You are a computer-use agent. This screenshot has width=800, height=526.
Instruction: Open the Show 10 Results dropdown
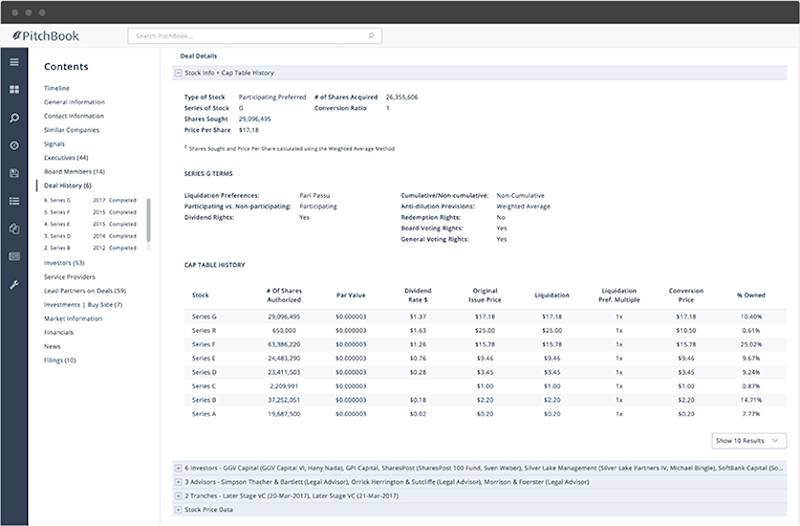(748, 440)
